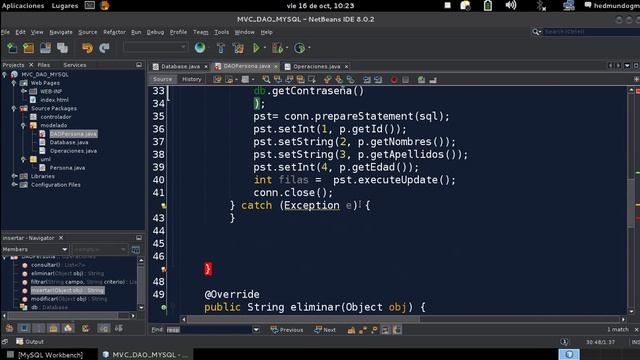Open the Output panel button
The width and height of the screenshot is (640, 360).
pyautogui.click(x=30, y=342)
